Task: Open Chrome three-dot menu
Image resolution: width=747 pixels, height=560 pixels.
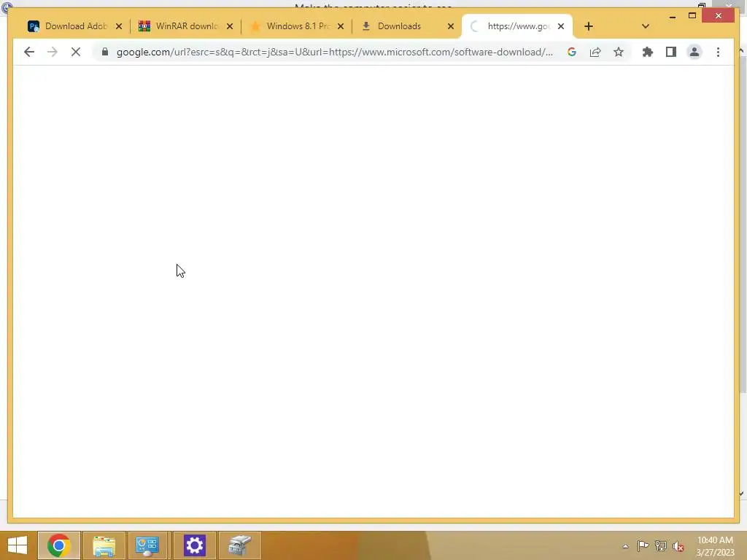Action: point(718,52)
